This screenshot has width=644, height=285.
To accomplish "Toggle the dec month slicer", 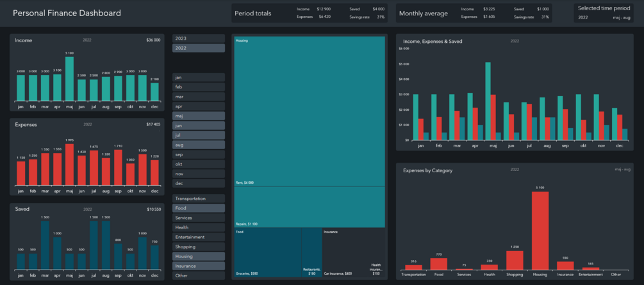I will pos(199,184).
